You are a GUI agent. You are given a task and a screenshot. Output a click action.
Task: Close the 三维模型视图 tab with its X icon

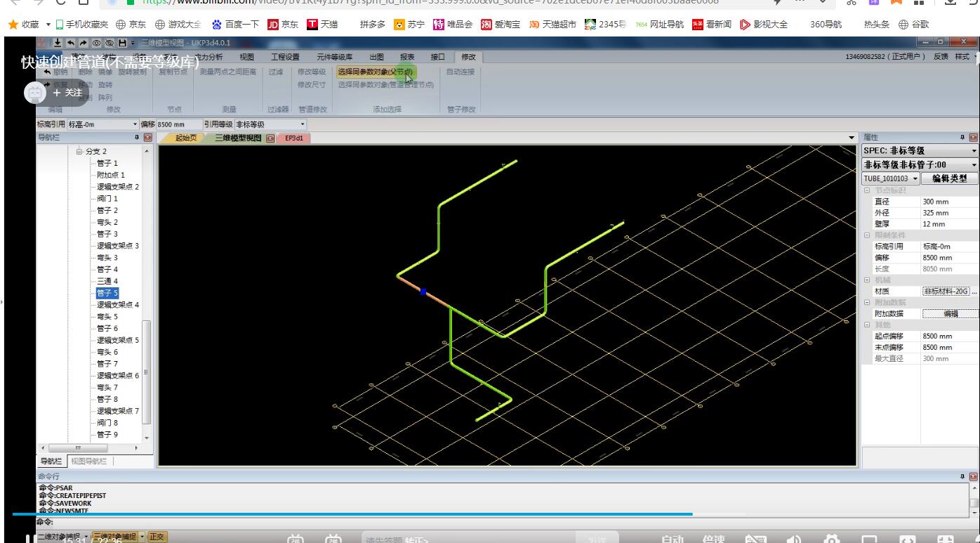[x=270, y=138]
